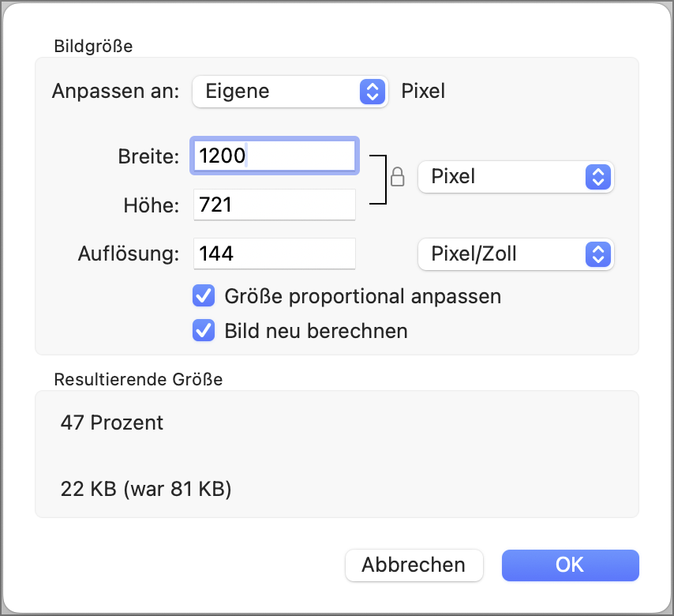Click the Pixel text beside Eigene dropdown
The width and height of the screenshot is (674, 616).
pos(423,92)
